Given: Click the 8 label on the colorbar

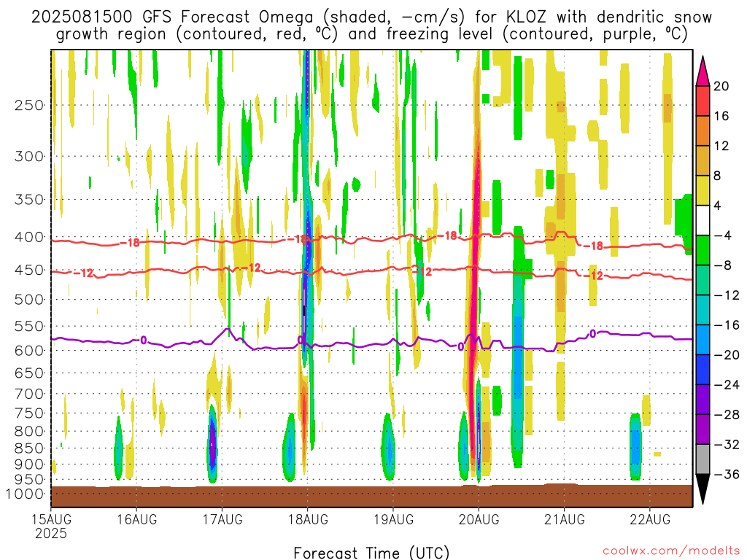Looking at the screenshot, I should [x=718, y=176].
